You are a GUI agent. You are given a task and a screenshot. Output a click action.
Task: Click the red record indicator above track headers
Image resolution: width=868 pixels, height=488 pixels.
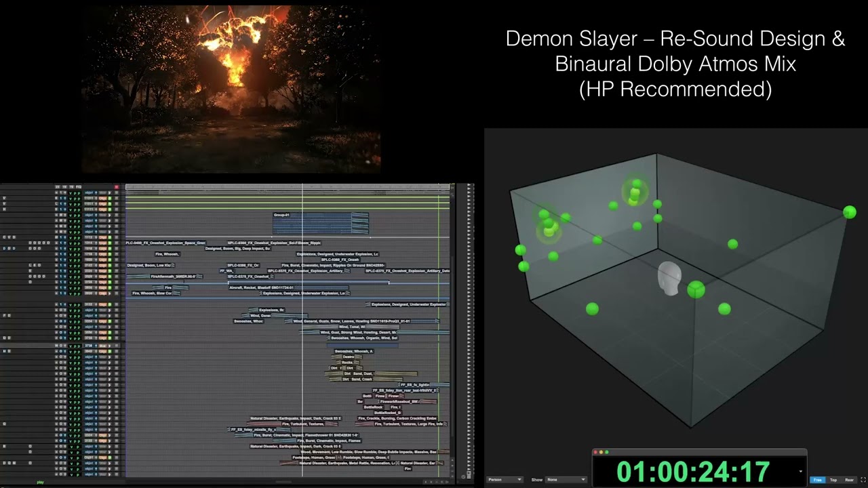117,187
